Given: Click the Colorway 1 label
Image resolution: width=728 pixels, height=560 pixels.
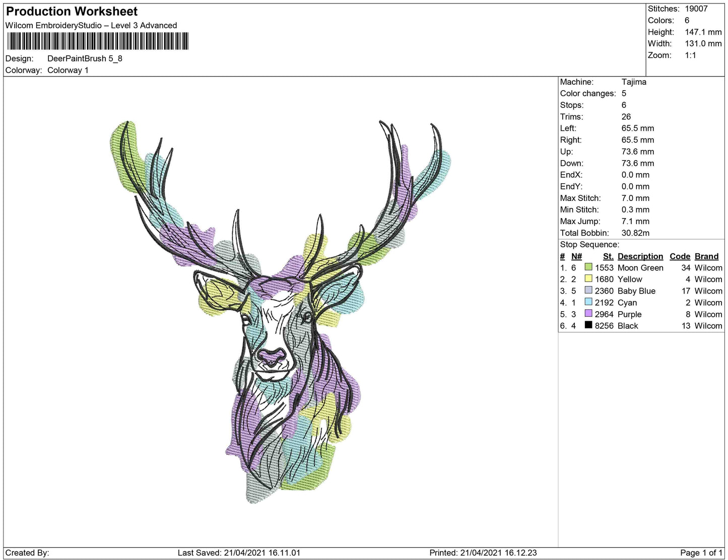Looking at the screenshot, I should (68, 71).
